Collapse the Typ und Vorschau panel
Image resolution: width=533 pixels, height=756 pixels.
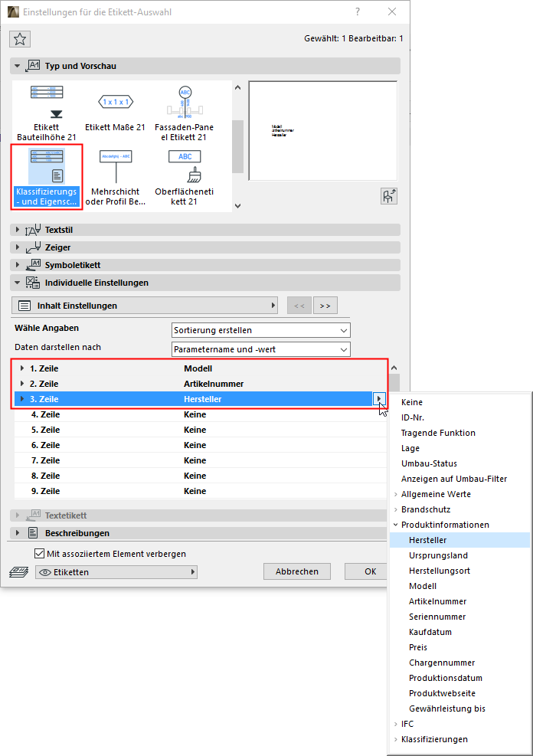pos(18,66)
